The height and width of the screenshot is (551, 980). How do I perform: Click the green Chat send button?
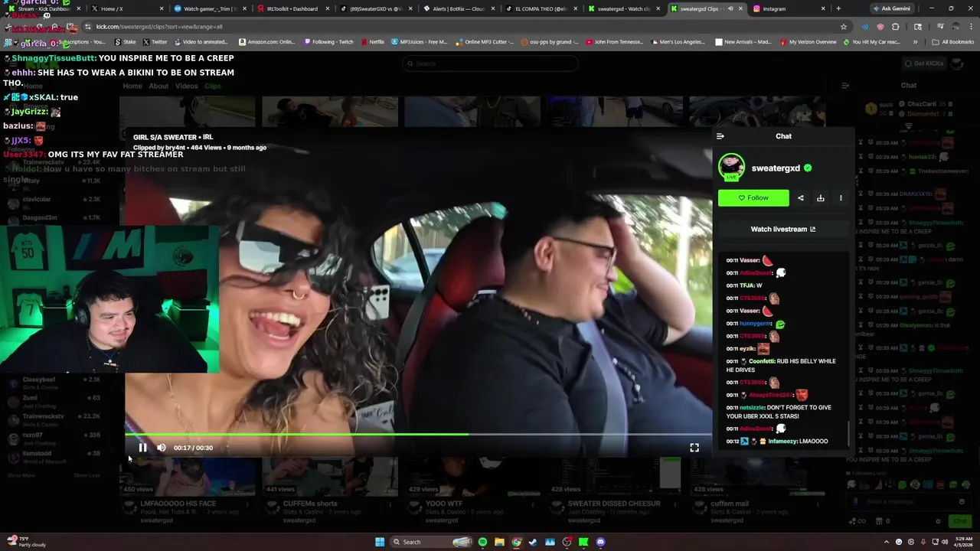[x=959, y=521]
